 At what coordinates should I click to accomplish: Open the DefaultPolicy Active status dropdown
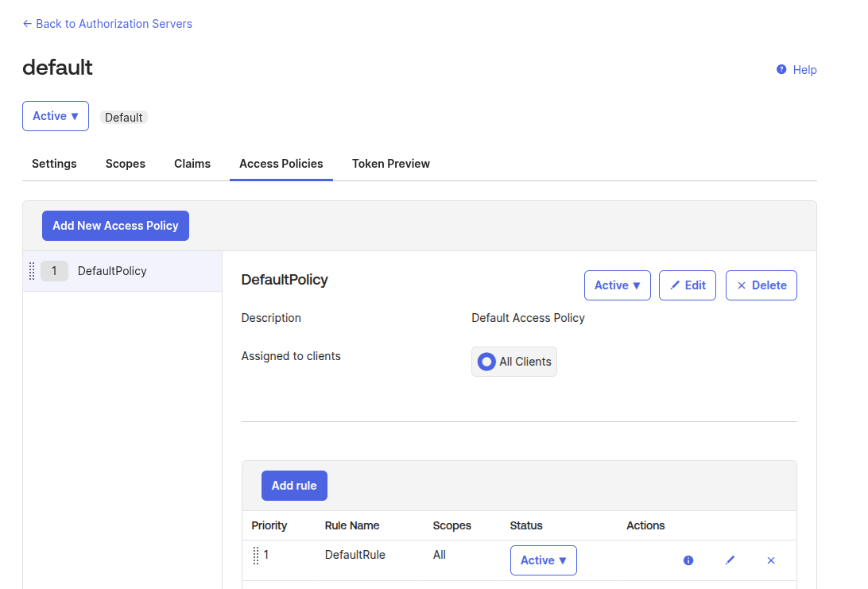click(x=617, y=285)
